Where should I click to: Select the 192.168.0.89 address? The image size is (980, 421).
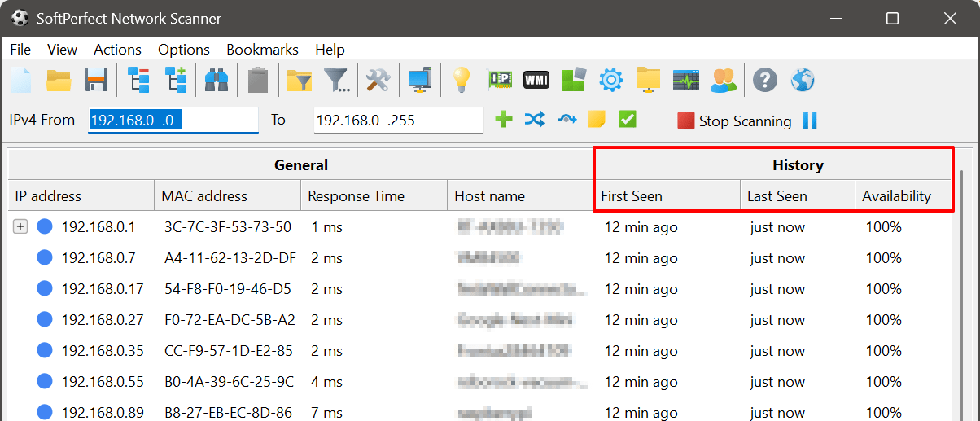pyautogui.click(x=103, y=413)
